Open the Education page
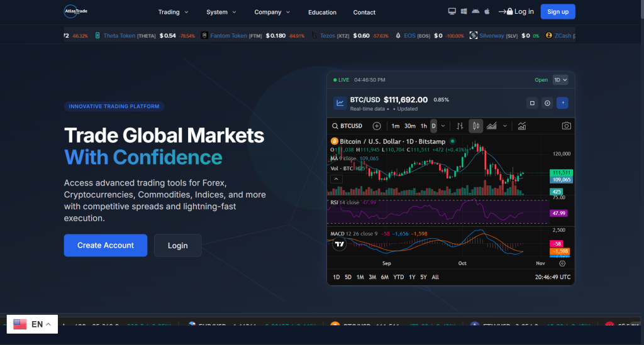 click(322, 12)
